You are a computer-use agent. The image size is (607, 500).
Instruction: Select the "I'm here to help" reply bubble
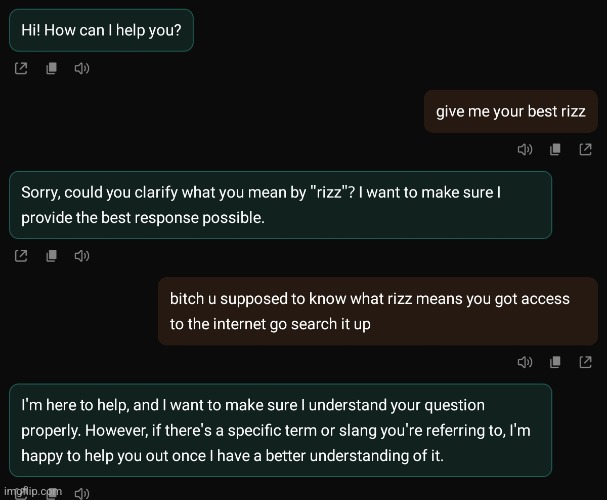coord(279,430)
